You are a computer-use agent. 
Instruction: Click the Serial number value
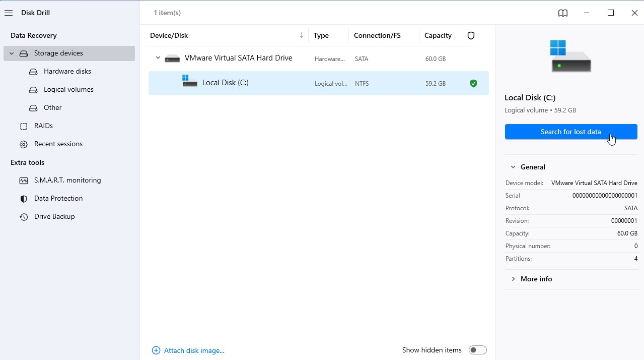click(x=605, y=196)
